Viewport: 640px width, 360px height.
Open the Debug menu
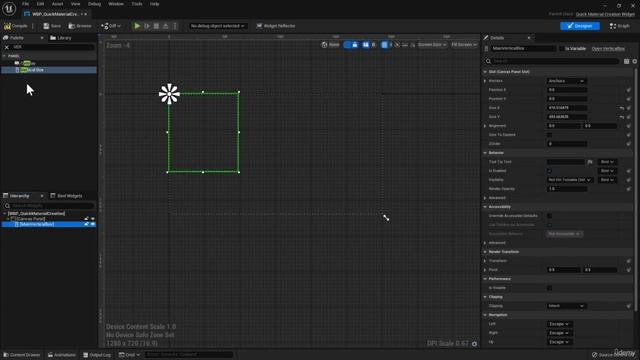94,4
